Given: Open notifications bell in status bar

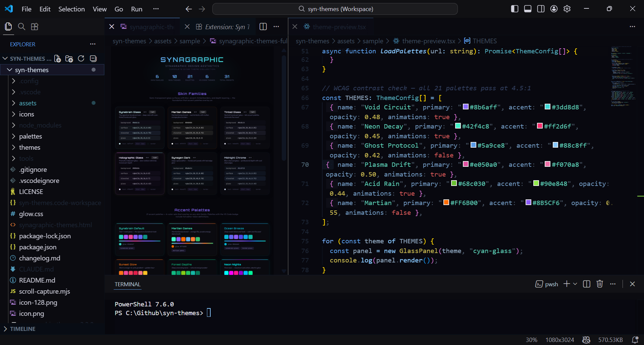Looking at the screenshot, I should (635, 340).
